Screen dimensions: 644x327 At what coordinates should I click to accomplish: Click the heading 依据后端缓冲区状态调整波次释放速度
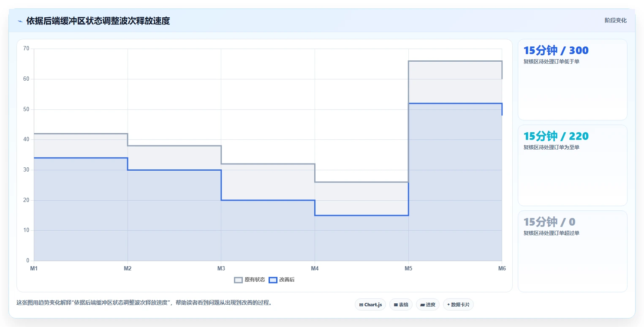(98, 21)
